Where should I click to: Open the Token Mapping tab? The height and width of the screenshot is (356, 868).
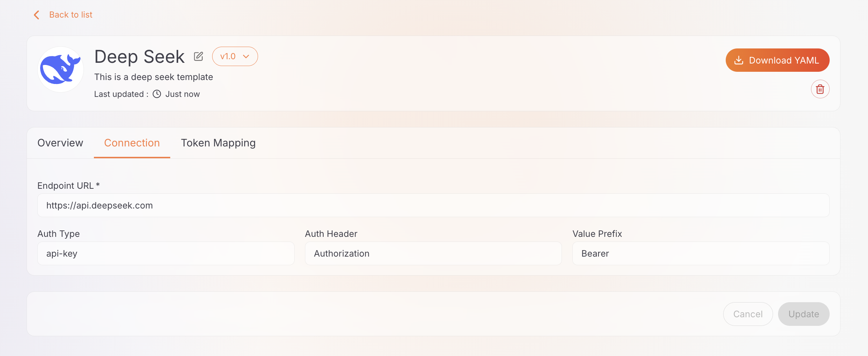[218, 143]
